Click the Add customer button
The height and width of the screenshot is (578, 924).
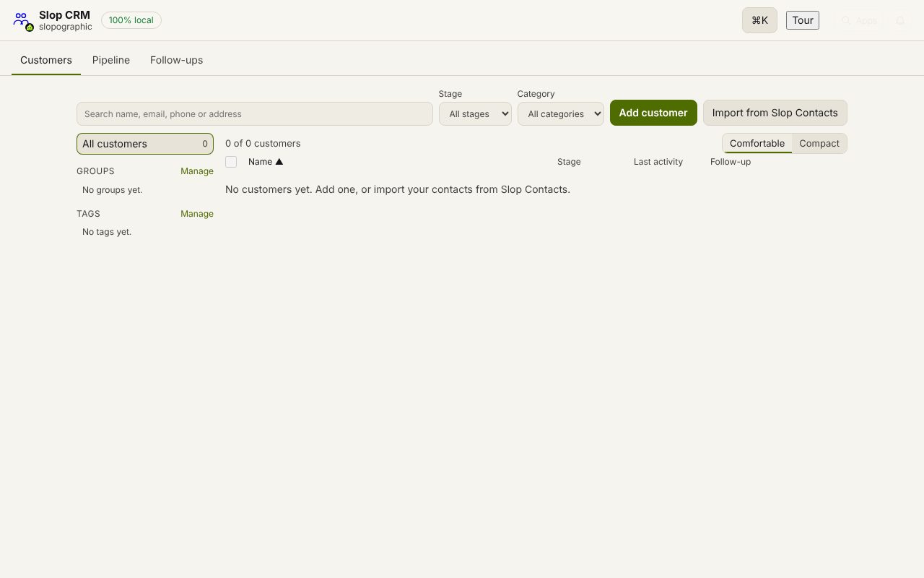[x=653, y=113]
